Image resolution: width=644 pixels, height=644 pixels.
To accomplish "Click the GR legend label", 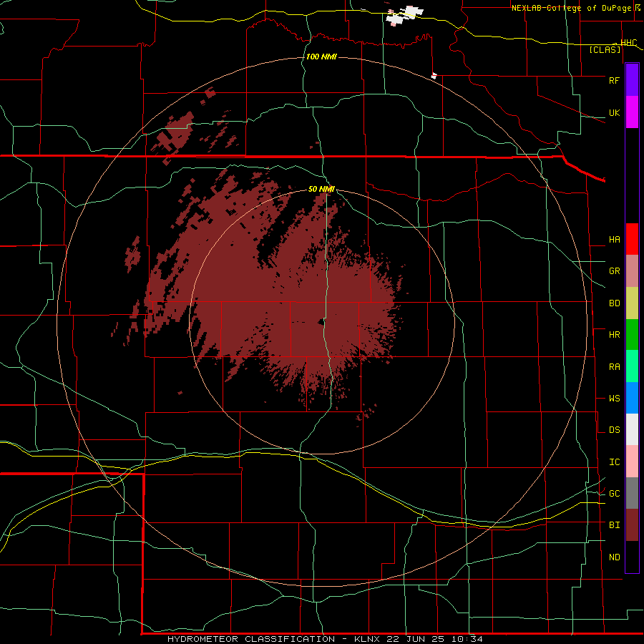I will coord(614,271).
